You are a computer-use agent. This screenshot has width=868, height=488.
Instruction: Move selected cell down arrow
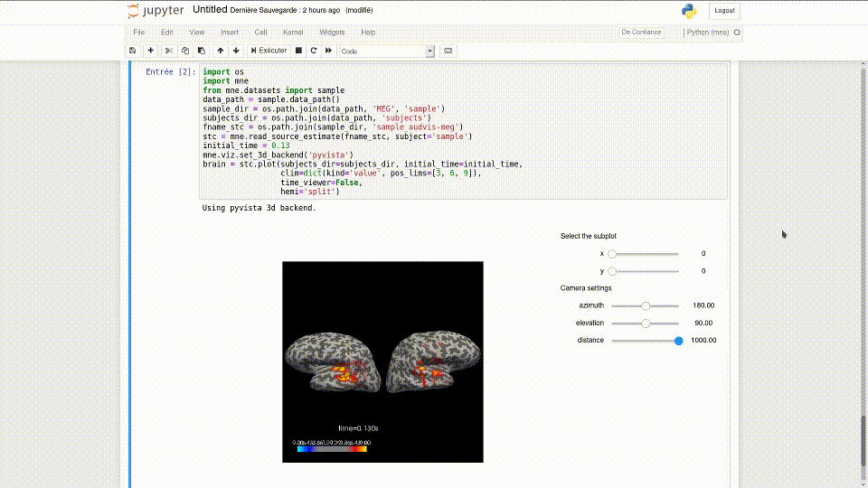236,51
